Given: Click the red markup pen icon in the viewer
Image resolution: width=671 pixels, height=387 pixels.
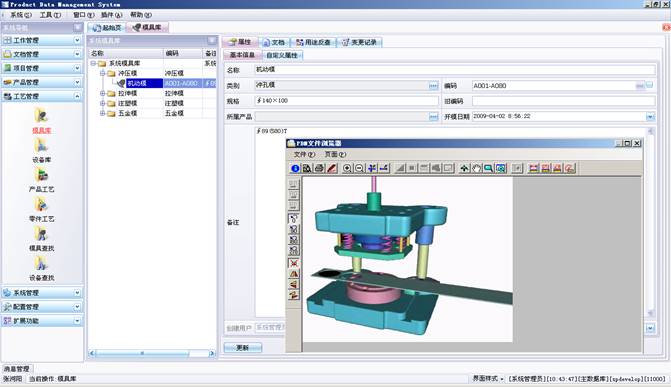Looking at the screenshot, I should click(x=331, y=168).
